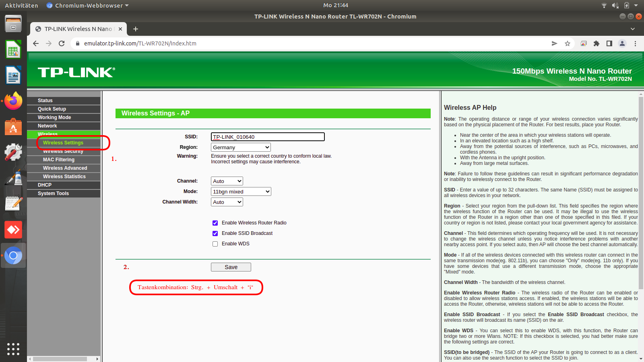The image size is (644, 362).
Task: Open the Region dropdown showing Germany
Action: pos(241,147)
